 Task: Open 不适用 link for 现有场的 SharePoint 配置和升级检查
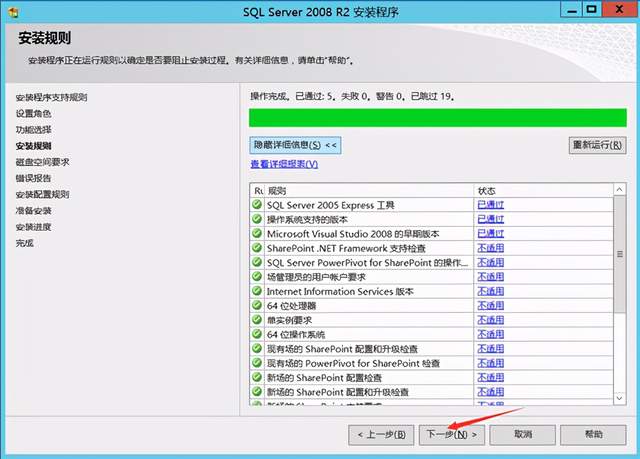pos(491,349)
